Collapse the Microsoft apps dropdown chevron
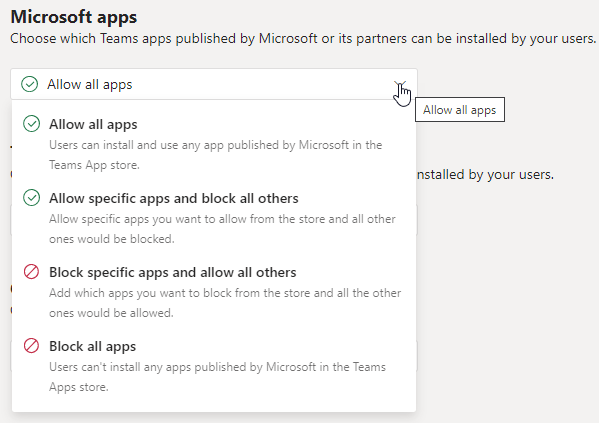The image size is (599, 423). [400, 84]
